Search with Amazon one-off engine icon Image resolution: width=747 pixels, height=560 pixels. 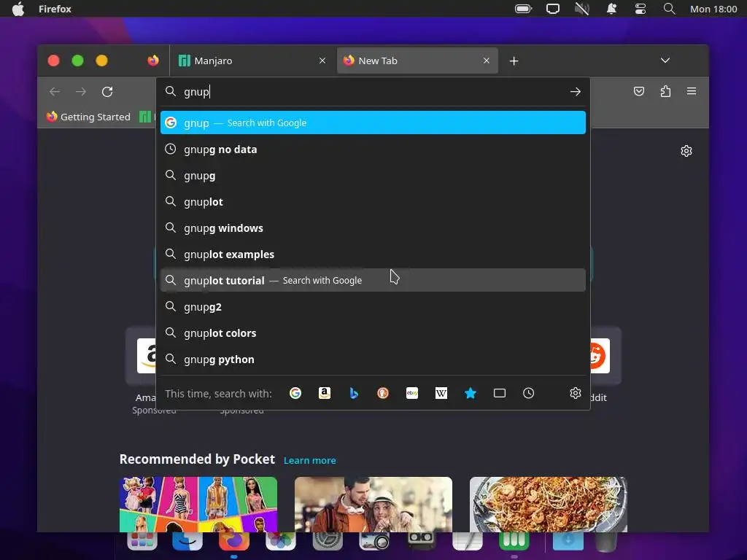click(x=325, y=393)
